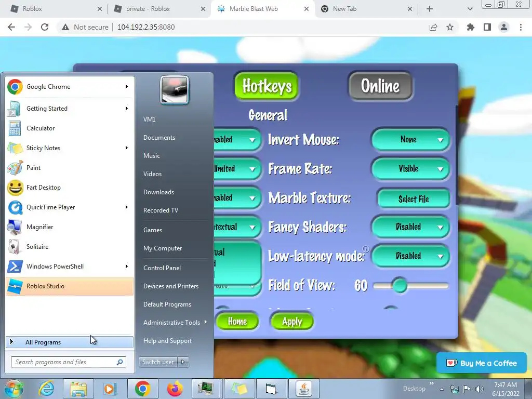The height and width of the screenshot is (399, 532).
Task: Click the Home button in options
Action: coord(237,321)
